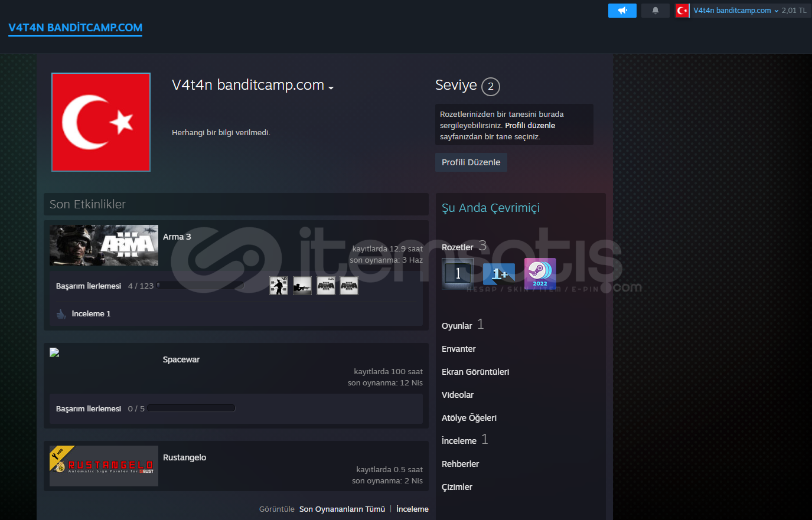812x520 pixels.
Task: Follow the inline 'Profili düzenle' text link
Action: click(x=530, y=125)
